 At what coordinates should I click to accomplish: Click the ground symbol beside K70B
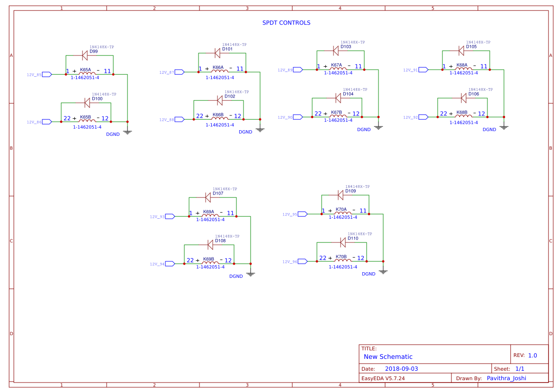click(384, 271)
